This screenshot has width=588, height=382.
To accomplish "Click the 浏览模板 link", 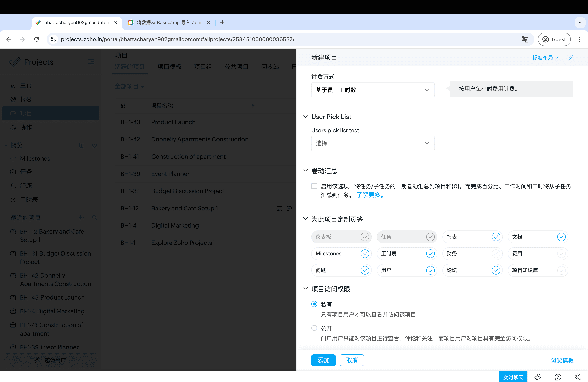I will point(562,360).
